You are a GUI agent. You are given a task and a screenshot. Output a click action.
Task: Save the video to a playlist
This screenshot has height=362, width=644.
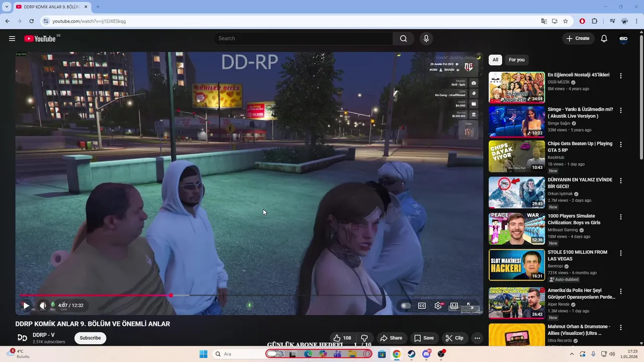pos(424,338)
